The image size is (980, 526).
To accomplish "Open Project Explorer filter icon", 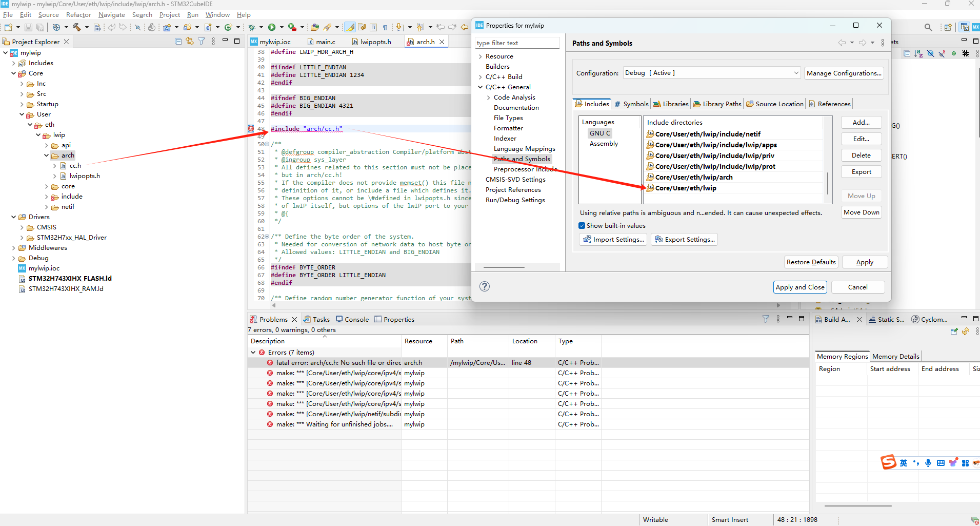I will pyautogui.click(x=202, y=42).
